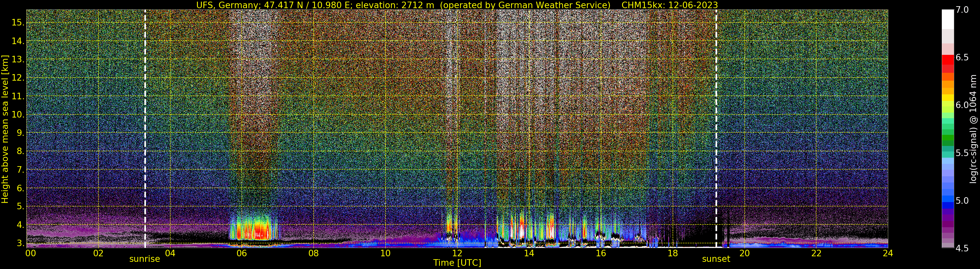Viewport: 980px width, 269px height.
Task: Click the colorbar value '7.0'
Action: tap(962, 10)
